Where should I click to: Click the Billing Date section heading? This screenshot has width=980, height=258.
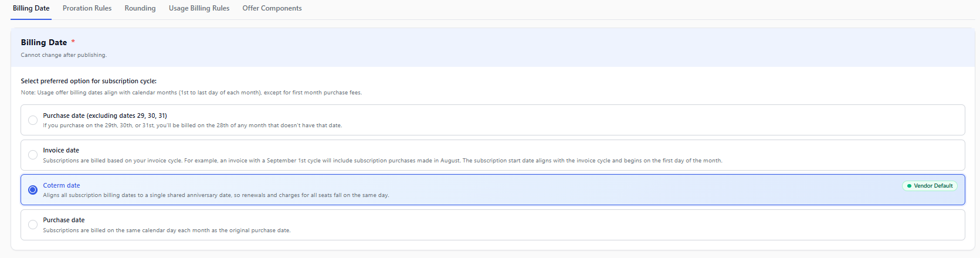point(44,42)
